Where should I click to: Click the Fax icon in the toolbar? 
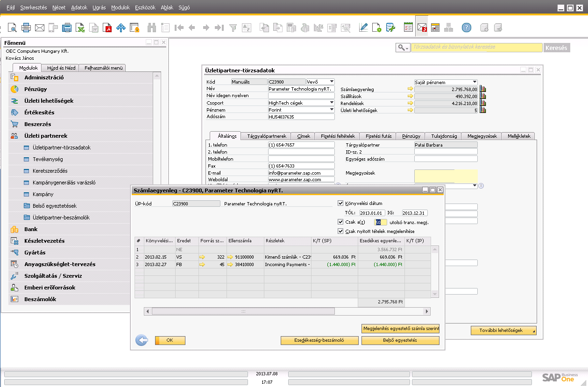(67, 28)
